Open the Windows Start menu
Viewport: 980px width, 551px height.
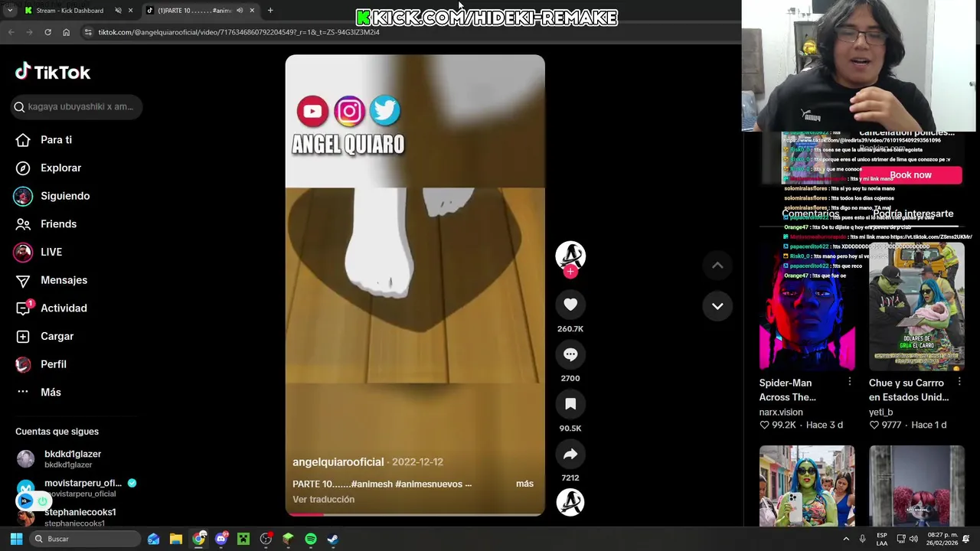pyautogui.click(x=16, y=539)
